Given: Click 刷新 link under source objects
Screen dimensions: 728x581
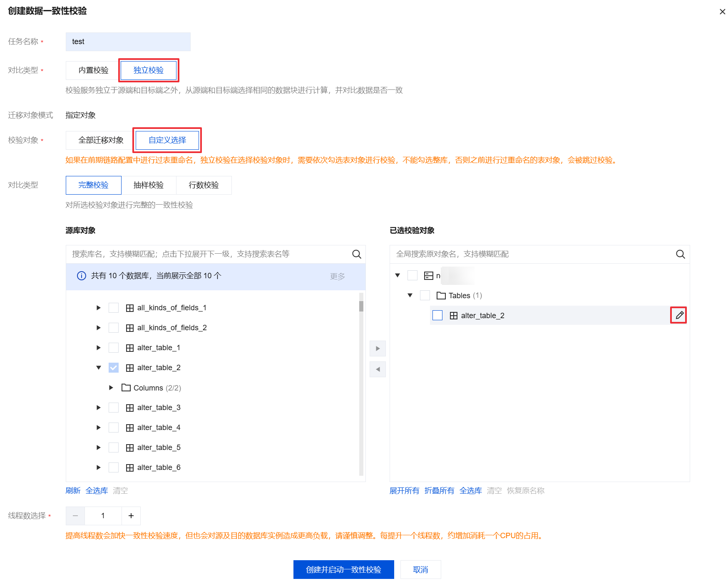Looking at the screenshot, I should [73, 491].
